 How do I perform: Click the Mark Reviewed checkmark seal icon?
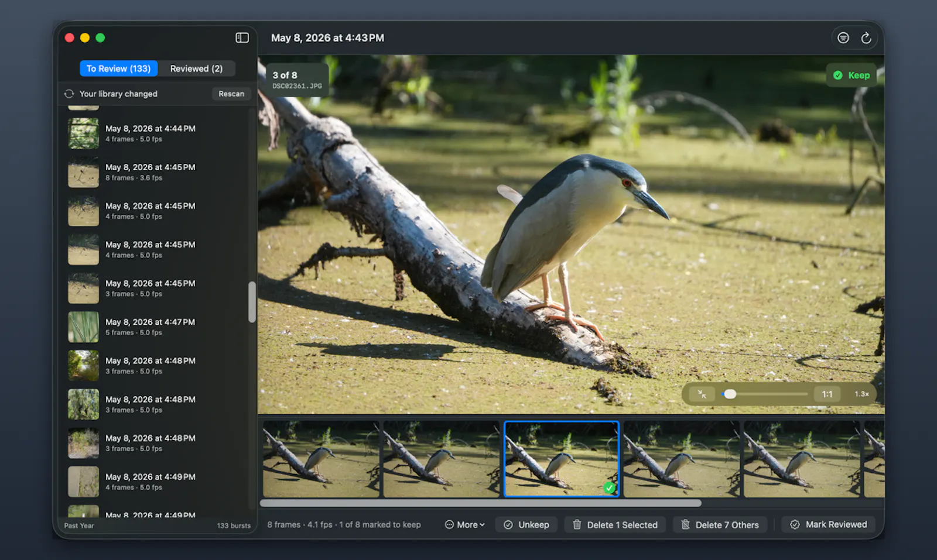click(x=795, y=524)
